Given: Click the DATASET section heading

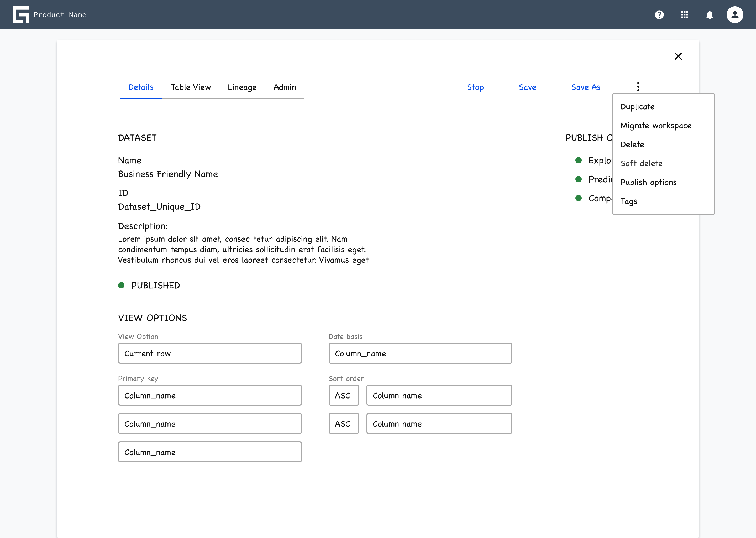Looking at the screenshot, I should click(x=137, y=138).
